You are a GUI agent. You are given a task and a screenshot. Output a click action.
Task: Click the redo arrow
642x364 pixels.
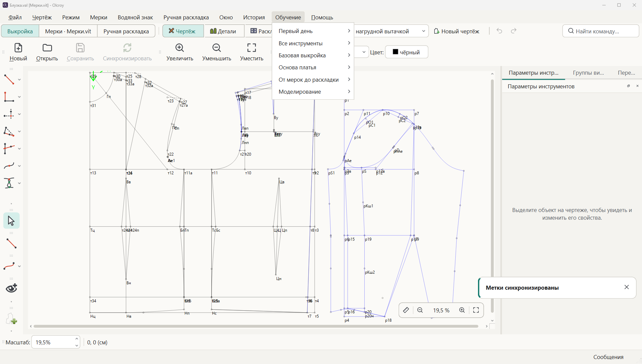point(514,31)
